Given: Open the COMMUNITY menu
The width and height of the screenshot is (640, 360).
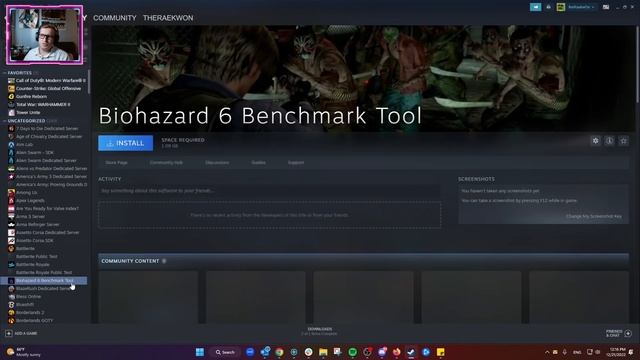Looking at the screenshot, I should [115, 18].
